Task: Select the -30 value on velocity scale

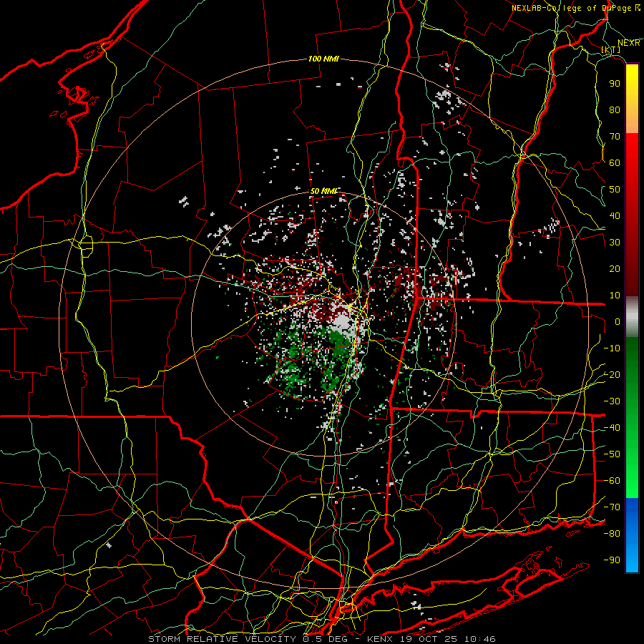Action: coord(612,401)
